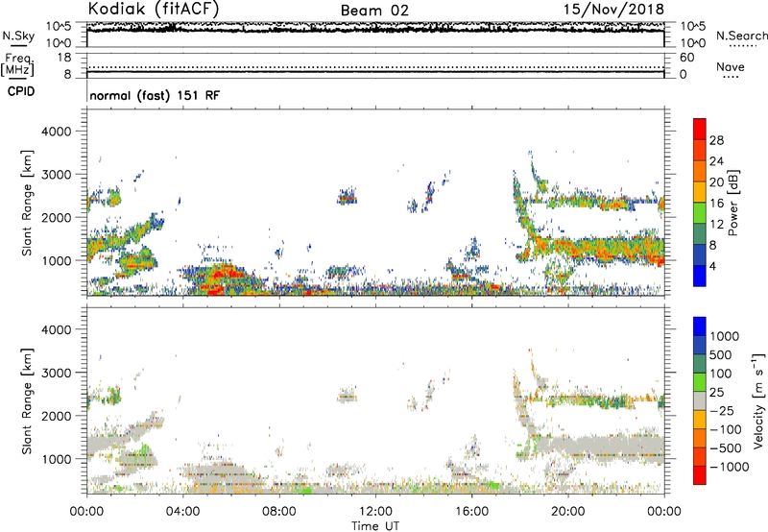Click the '18' frequency axis tick
This screenshot has width=768, height=532.
click(x=64, y=58)
